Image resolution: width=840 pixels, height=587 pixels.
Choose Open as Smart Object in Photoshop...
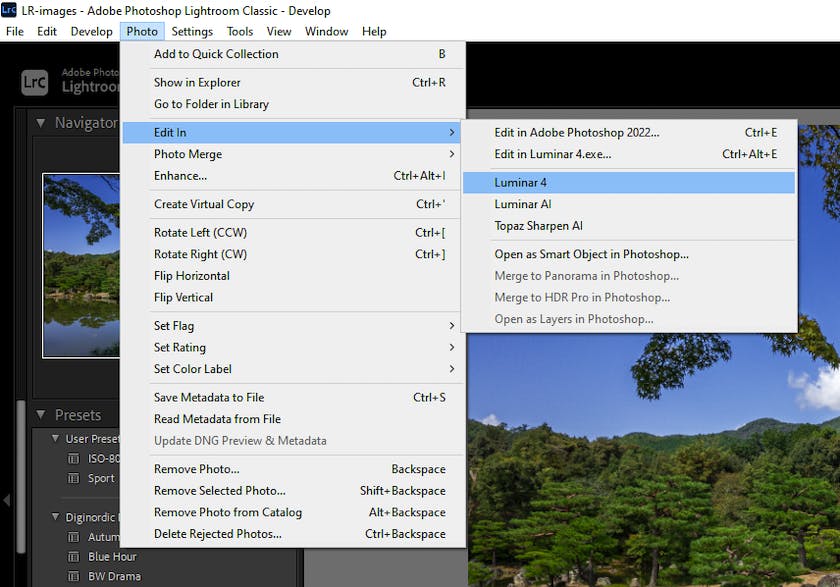[629, 254]
